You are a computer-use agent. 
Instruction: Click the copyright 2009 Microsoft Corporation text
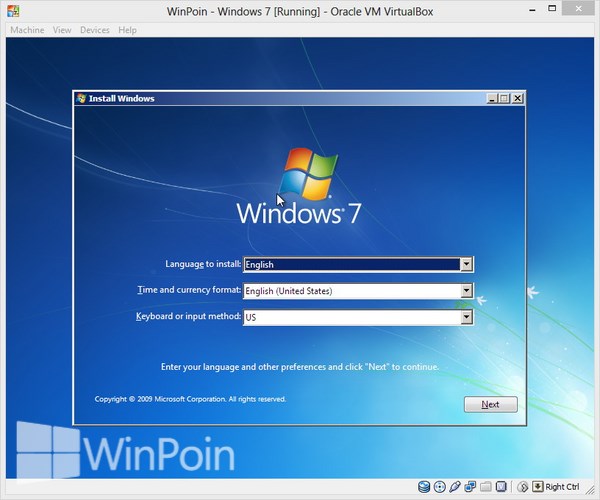tap(190, 399)
